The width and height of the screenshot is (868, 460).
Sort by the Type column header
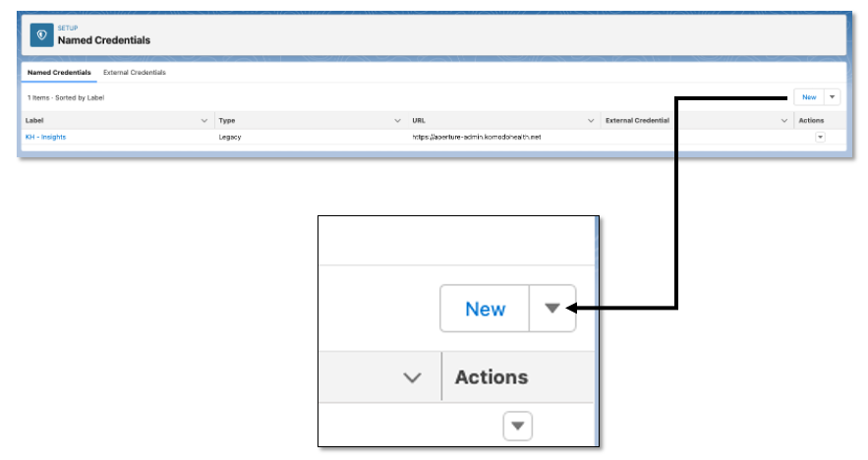[227, 121]
